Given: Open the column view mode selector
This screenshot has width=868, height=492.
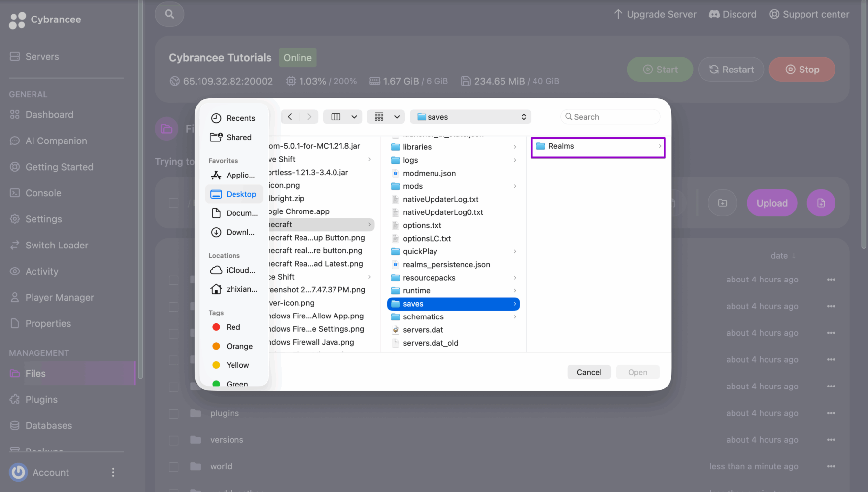Looking at the screenshot, I should pyautogui.click(x=343, y=117).
